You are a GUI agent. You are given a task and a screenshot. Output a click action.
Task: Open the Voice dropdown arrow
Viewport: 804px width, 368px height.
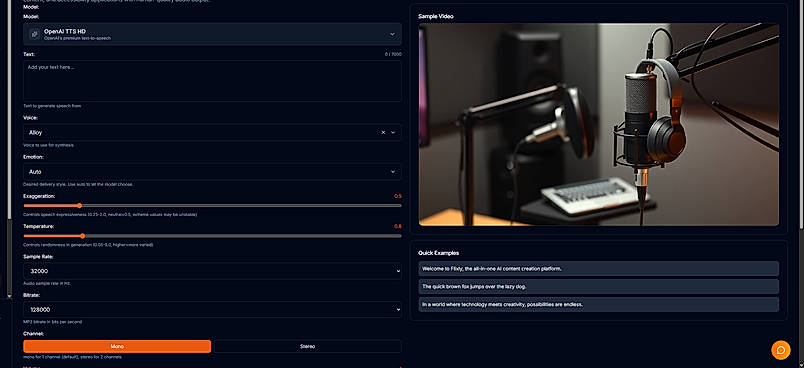tap(393, 132)
